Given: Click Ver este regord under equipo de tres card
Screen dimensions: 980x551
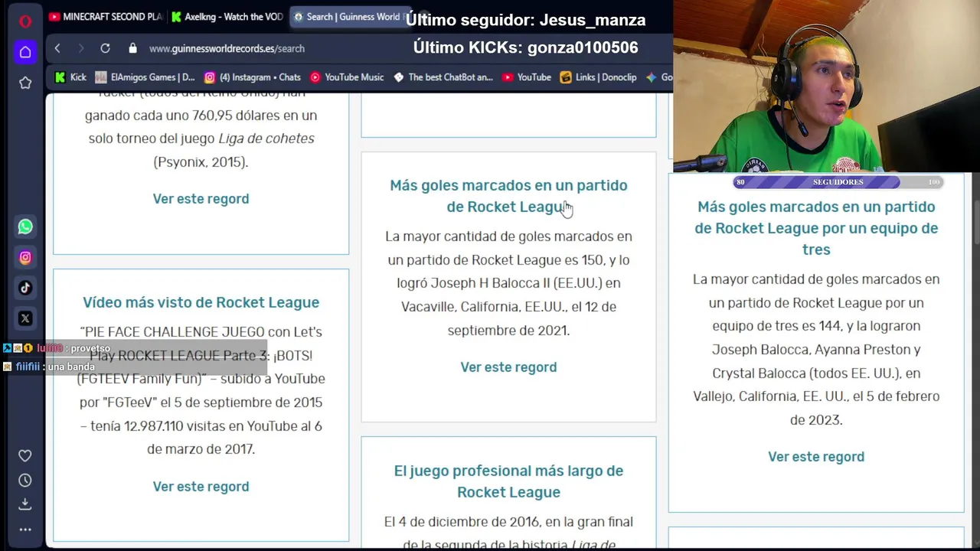Looking at the screenshot, I should point(816,457).
